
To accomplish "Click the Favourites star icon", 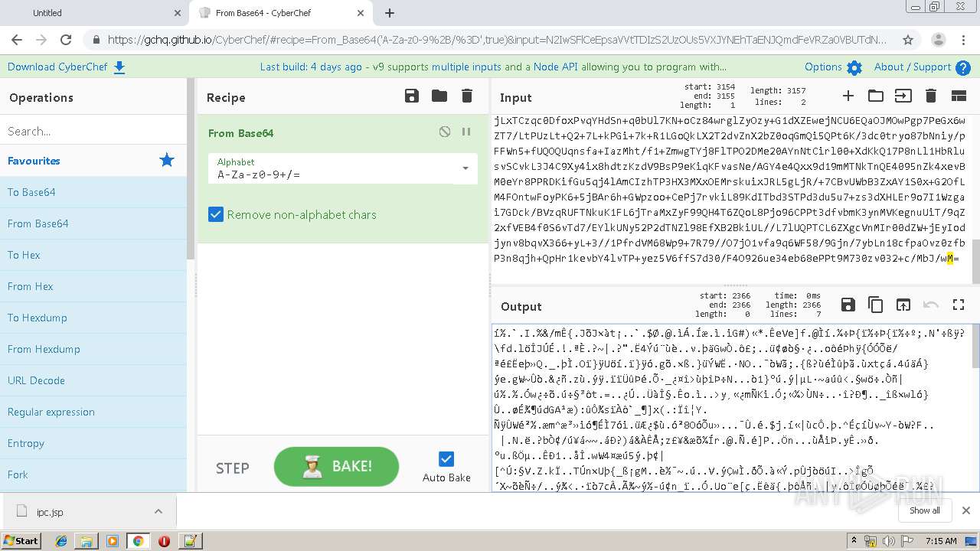I will [167, 160].
